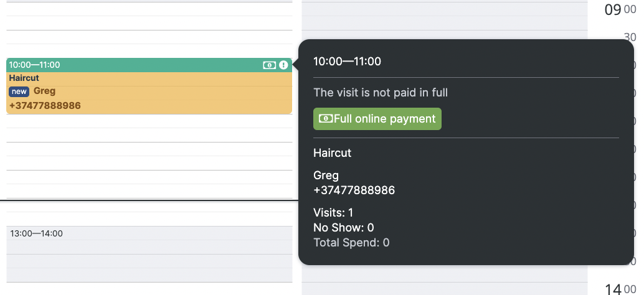This screenshot has width=644, height=295.
Task: Click phone number +37477888986 in appointment card
Action: (45, 106)
